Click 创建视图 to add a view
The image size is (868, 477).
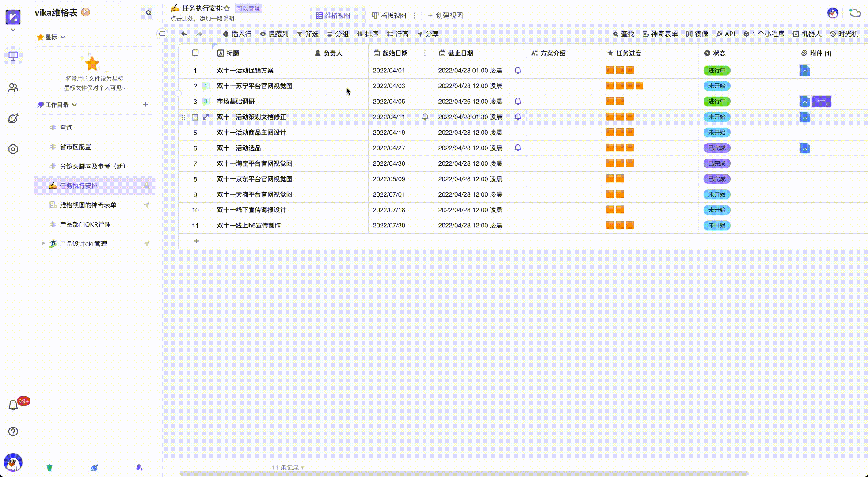coord(445,15)
